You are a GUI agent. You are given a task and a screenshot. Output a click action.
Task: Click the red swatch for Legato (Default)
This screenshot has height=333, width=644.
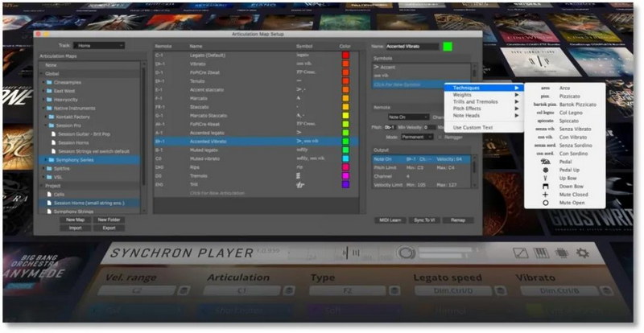(x=346, y=55)
